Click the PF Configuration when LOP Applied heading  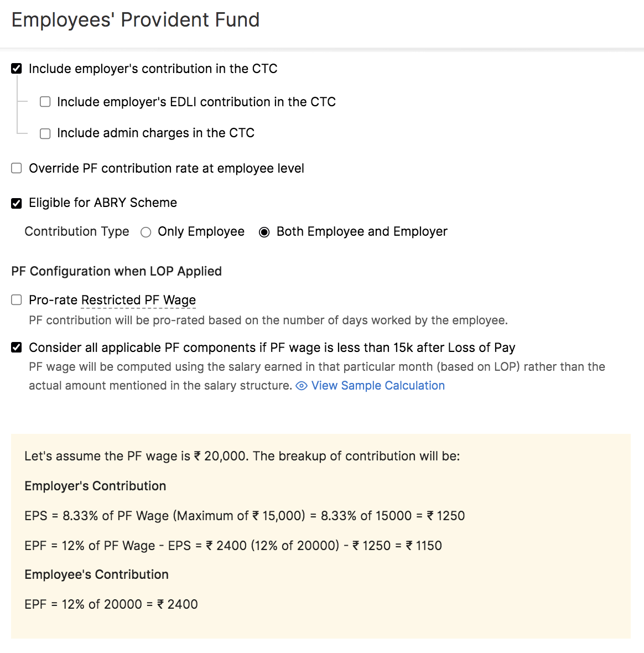pyautogui.click(x=116, y=271)
